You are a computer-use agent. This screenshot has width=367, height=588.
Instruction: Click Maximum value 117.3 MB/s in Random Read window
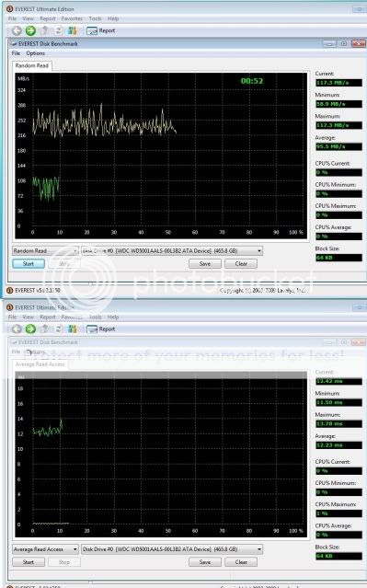click(x=338, y=125)
